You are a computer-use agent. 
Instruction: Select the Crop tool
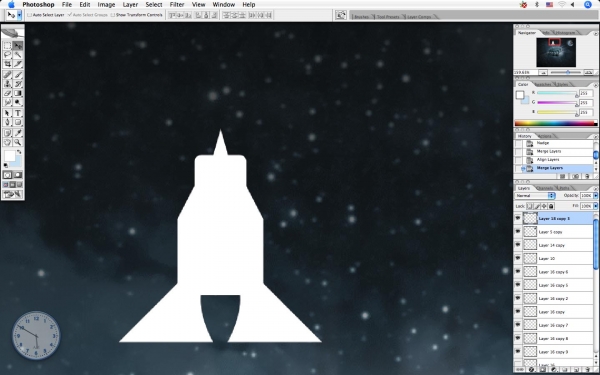coord(8,64)
